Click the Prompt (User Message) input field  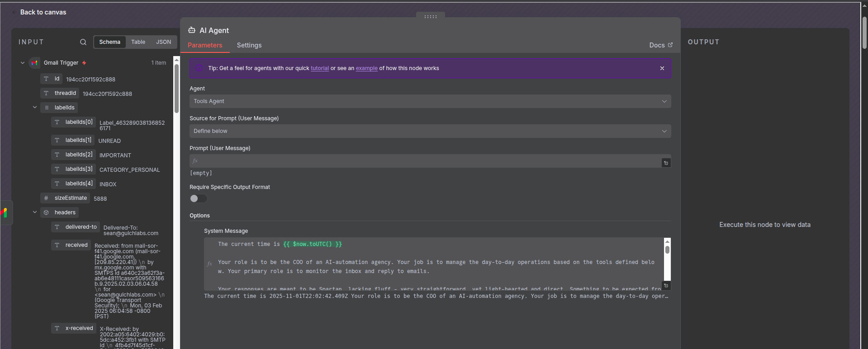(x=425, y=161)
